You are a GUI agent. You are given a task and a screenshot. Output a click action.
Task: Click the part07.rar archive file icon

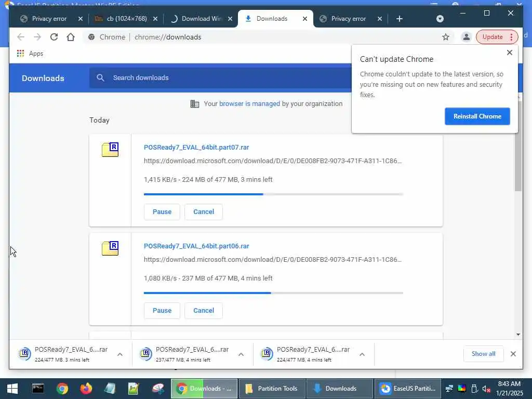[x=110, y=150]
